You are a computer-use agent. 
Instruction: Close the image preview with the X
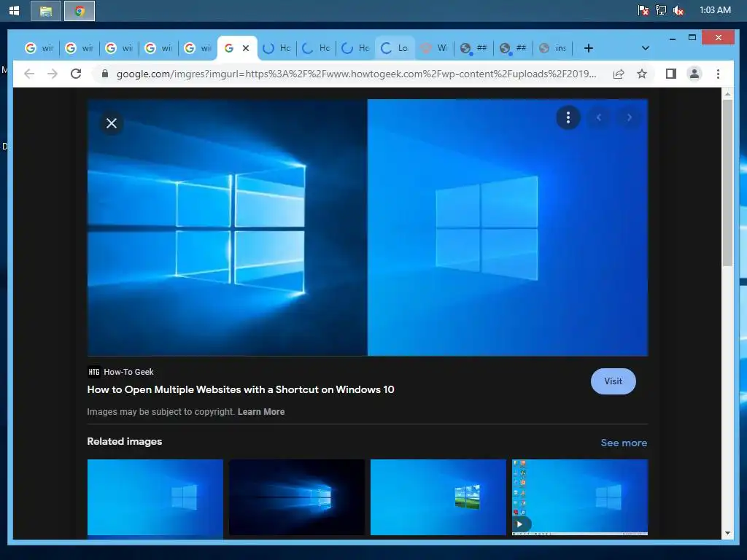tap(112, 123)
